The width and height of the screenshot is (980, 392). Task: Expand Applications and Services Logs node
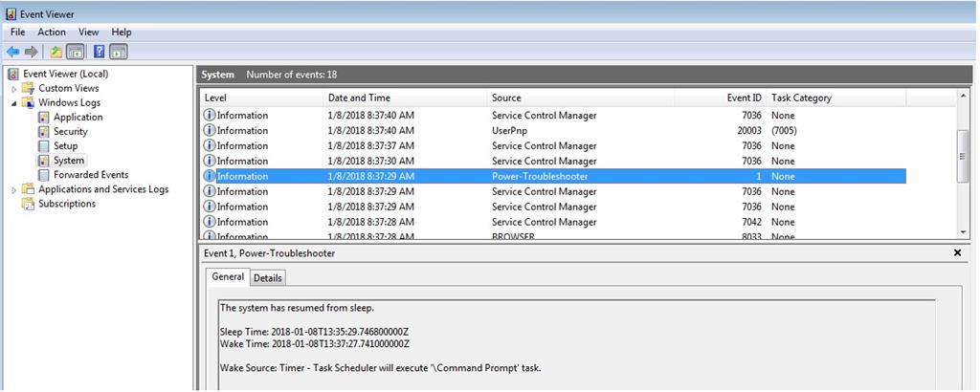[13, 189]
